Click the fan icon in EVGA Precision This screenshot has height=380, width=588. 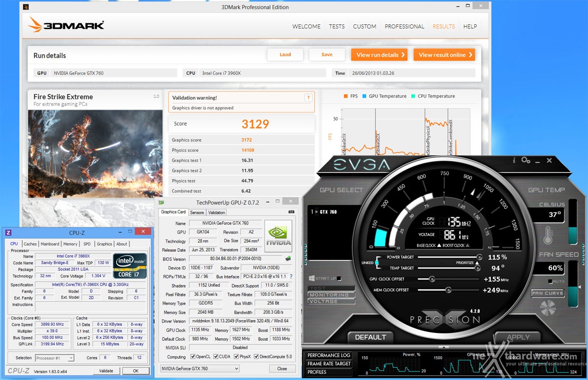click(548, 308)
